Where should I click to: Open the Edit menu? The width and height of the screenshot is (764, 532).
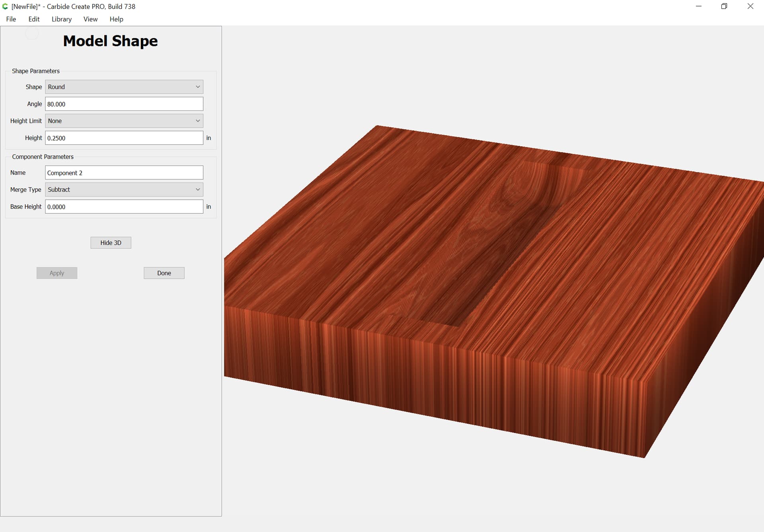click(x=34, y=19)
